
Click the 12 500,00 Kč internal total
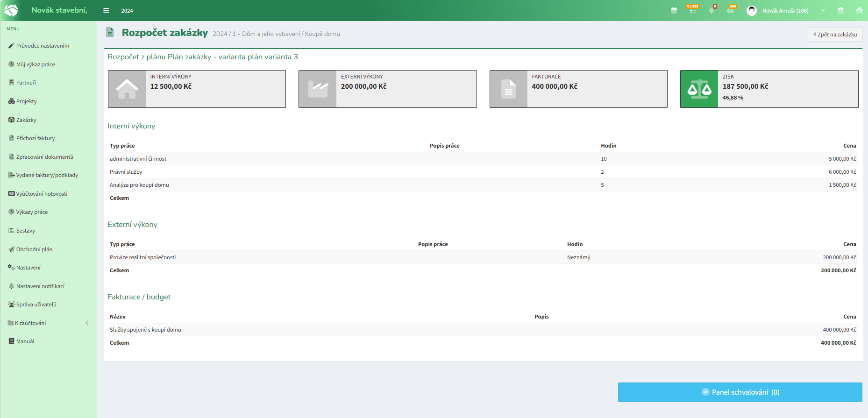tap(171, 86)
